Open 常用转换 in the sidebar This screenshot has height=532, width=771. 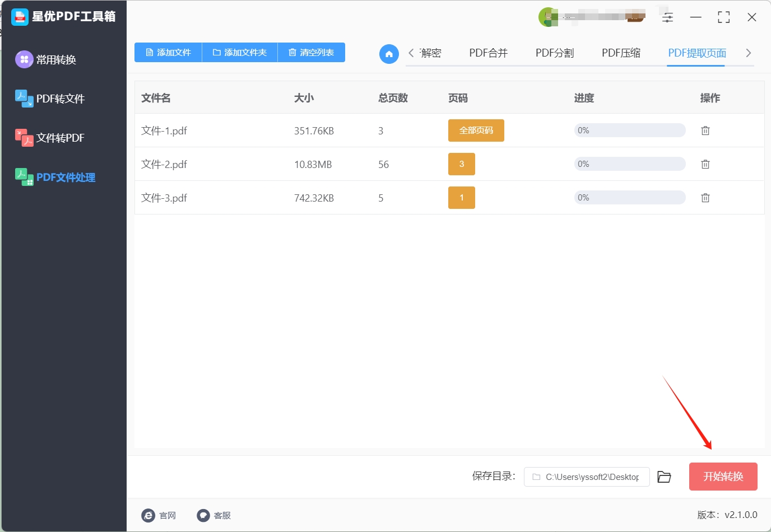[46, 59]
